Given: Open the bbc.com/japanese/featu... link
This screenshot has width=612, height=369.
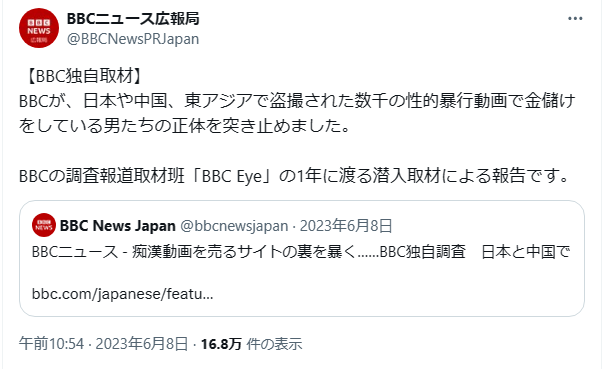Looking at the screenshot, I should [123, 294].
